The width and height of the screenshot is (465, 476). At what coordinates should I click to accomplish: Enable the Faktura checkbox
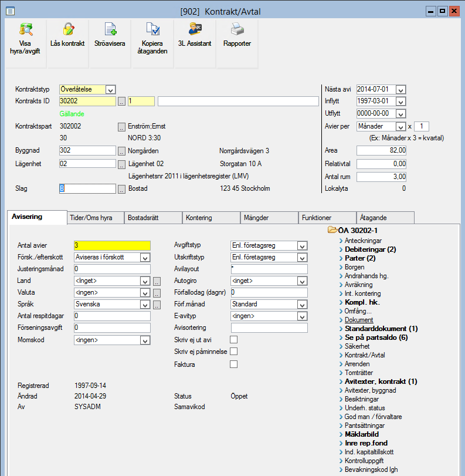pyautogui.click(x=233, y=364)
